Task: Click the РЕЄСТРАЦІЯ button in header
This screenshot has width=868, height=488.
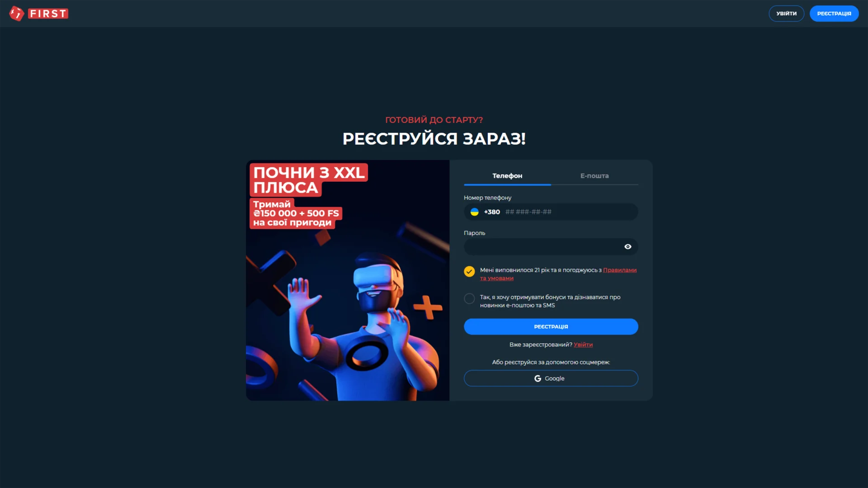Action: click(834, 14)
